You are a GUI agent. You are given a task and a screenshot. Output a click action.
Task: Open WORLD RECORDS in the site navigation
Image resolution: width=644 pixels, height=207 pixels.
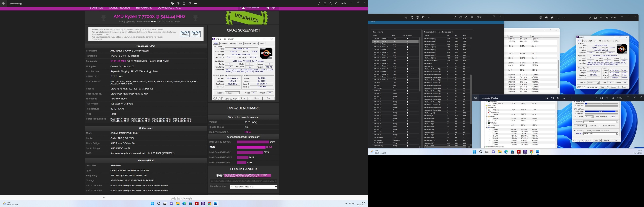pyautogui.click(x=120, y=8)
